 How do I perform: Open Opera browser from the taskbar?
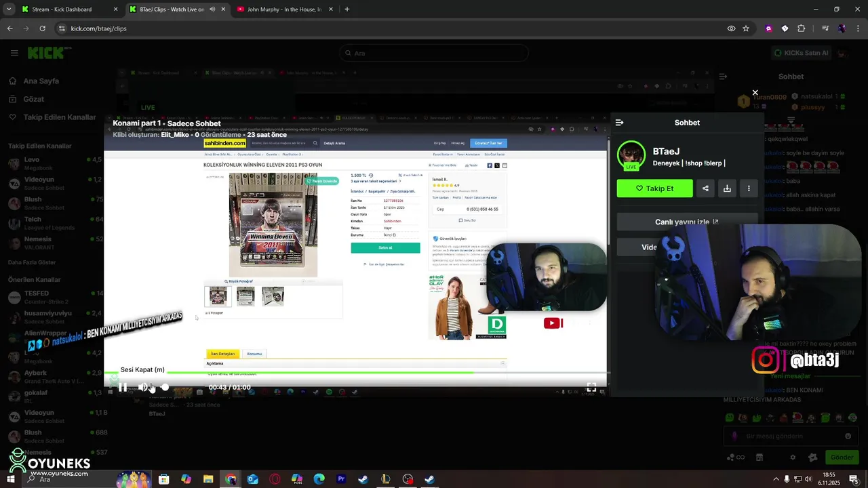275,479
